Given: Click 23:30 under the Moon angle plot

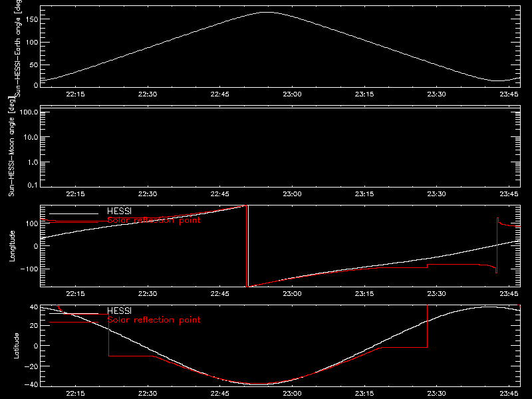Looking at the screenshot, I should point(437,194).
